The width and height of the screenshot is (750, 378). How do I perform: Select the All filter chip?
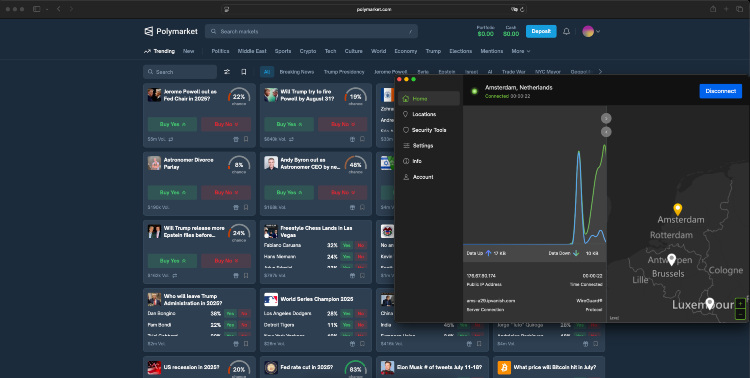[267, 72]
